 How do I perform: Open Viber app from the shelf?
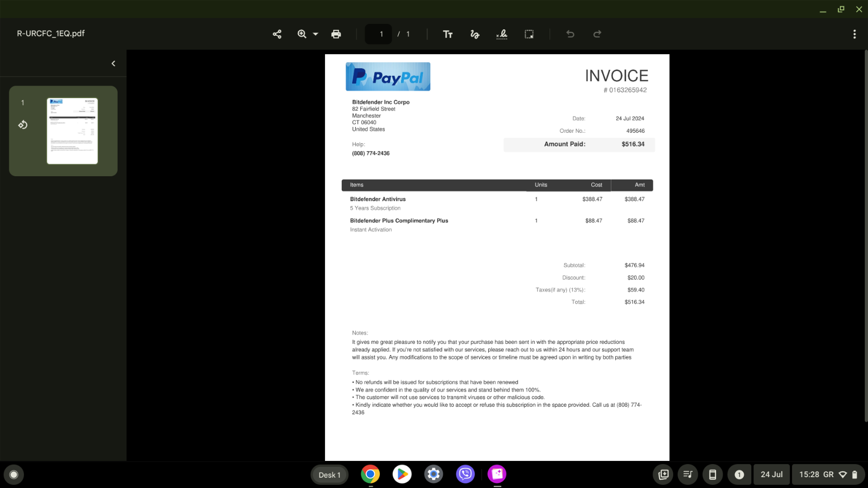[x=465, y=474]
